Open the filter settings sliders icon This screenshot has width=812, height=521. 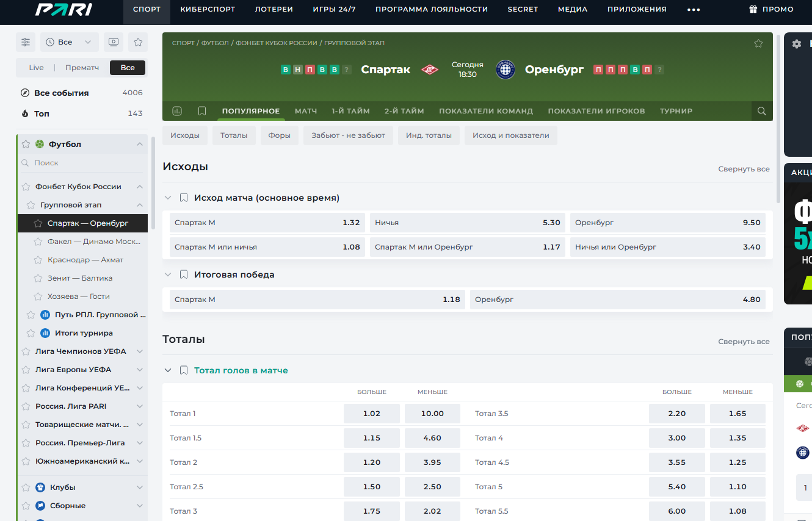pyautogui.click(x=26, y=42)
